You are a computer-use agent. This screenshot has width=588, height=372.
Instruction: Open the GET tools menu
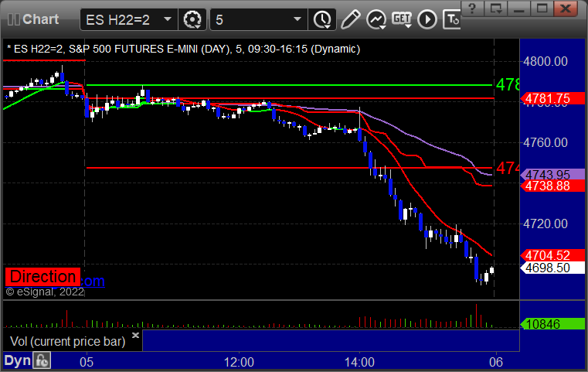coord(402,19)
